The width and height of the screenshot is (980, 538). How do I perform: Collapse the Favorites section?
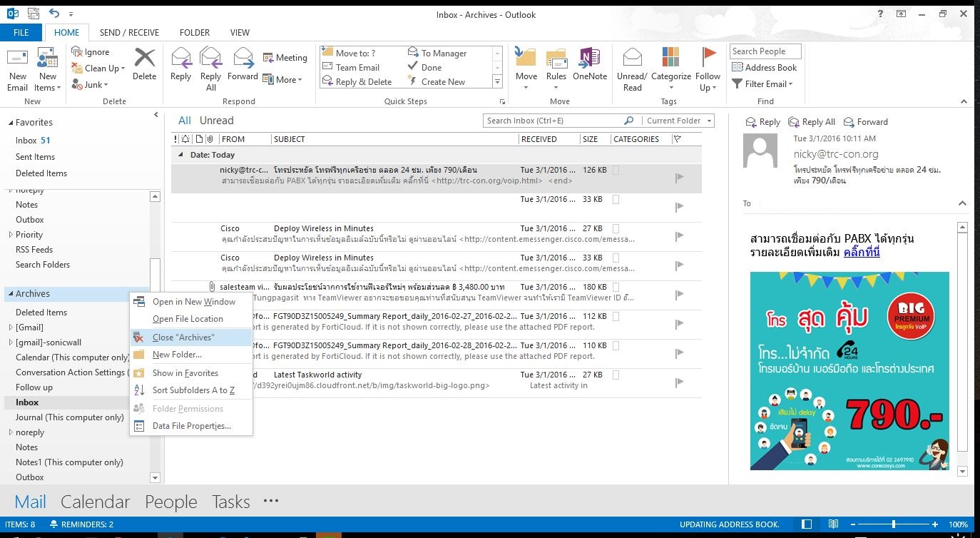10,123
